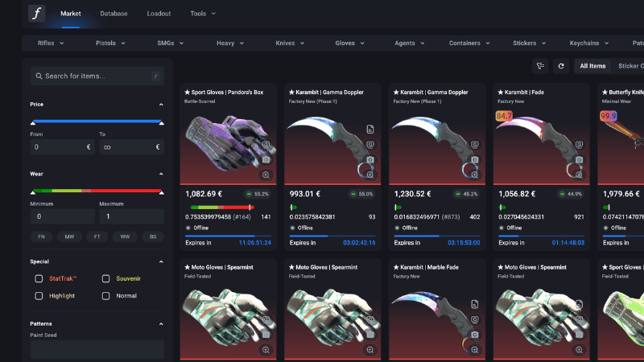Open the Rifles category dropdown
This screenshot has width=644, height=362.
tap(51, 43)
